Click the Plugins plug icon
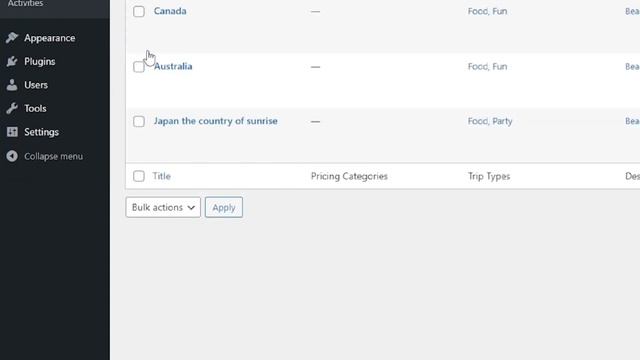Viewport: 640px width, 360px height. tap(12, 61)
